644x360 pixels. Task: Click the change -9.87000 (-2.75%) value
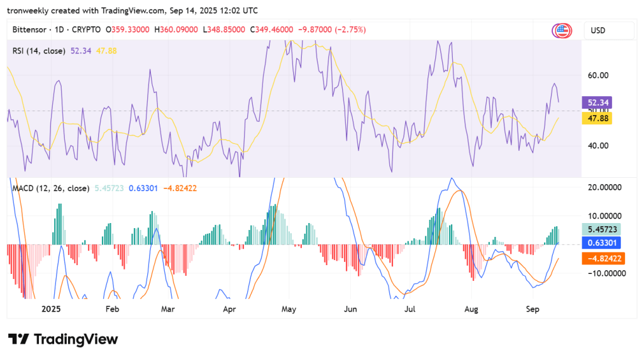(332, 30)
